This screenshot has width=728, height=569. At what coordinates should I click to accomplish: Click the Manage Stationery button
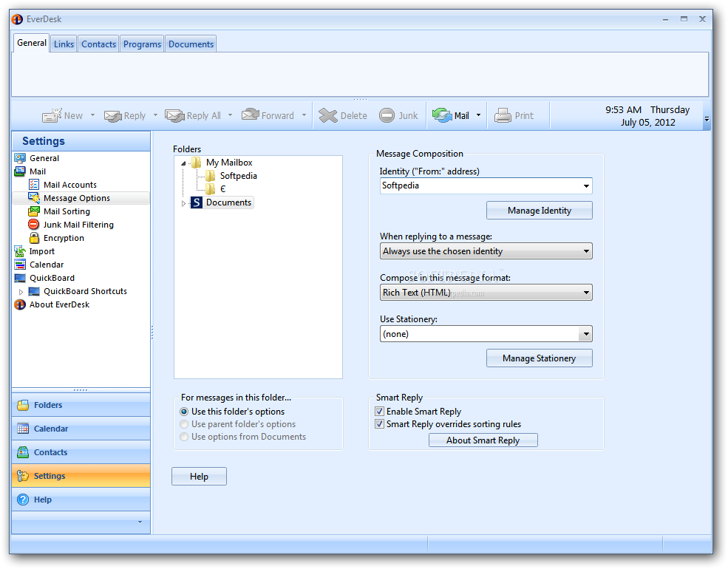(539, 358)
